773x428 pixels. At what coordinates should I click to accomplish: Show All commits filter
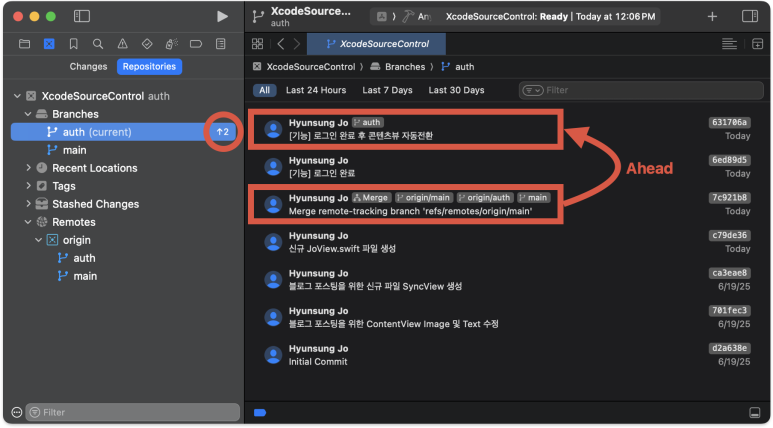(x=265, y=90)
